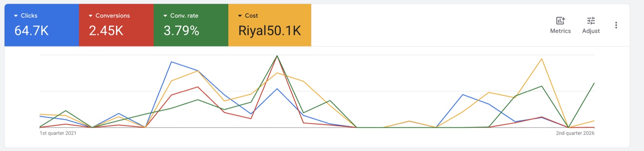Open the three-dot more options menu
The height and width of the screenshot is (151, 644).
pyautogui.click(x=616, y=25)
